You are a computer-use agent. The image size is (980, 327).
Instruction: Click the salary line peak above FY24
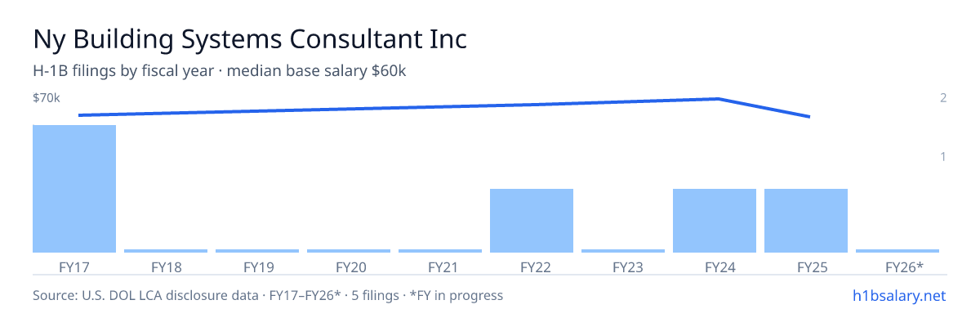coord(717,99)
